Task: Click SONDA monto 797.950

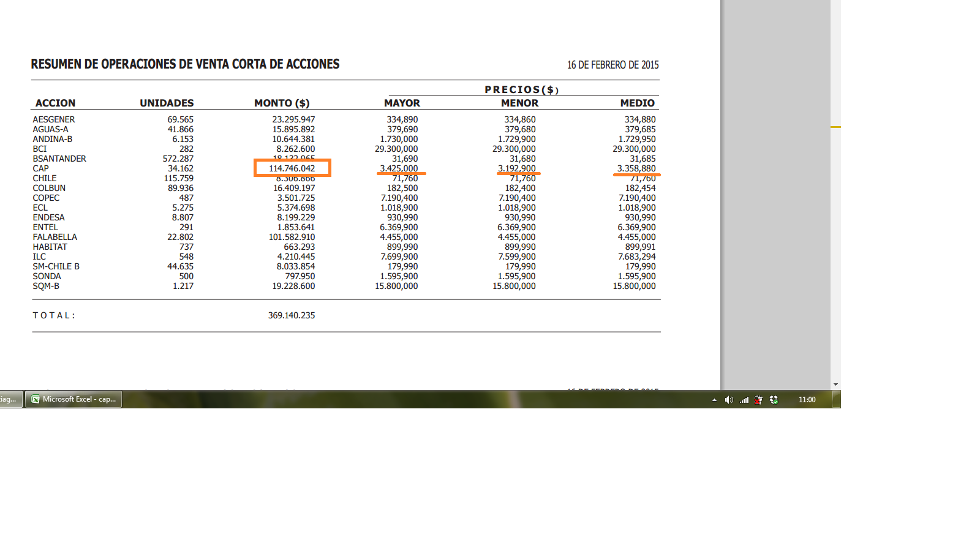Action: point(300,276)
